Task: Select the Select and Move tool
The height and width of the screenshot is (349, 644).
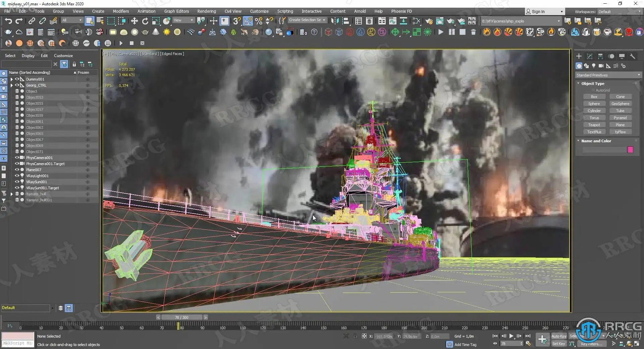Action: [x=134, y=21]
